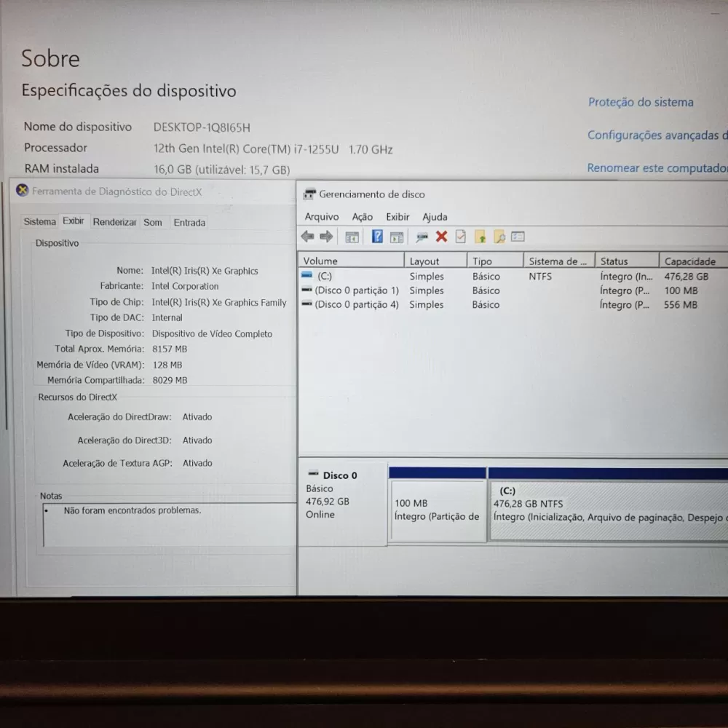Click the Tipo de DAC value Internal
This screenshot has height=728, width=728.
(167, 317)
